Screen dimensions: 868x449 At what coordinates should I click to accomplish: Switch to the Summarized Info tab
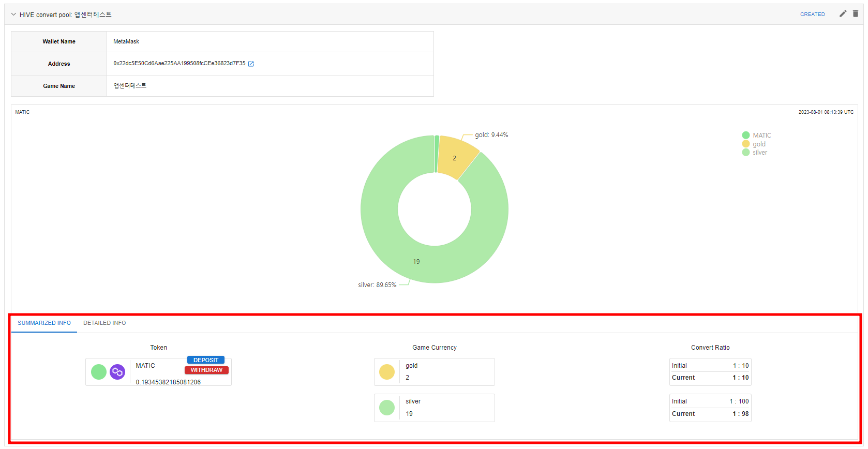[x=44, y=323]
